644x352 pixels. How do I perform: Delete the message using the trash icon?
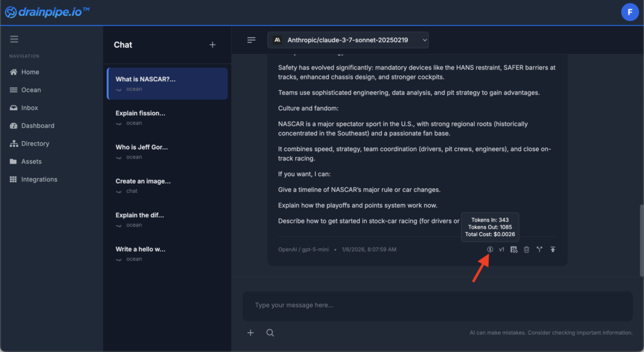526,249
